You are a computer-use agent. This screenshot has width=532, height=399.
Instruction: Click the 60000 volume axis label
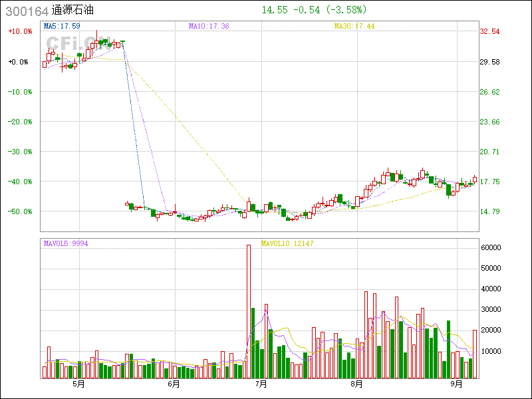491,247
